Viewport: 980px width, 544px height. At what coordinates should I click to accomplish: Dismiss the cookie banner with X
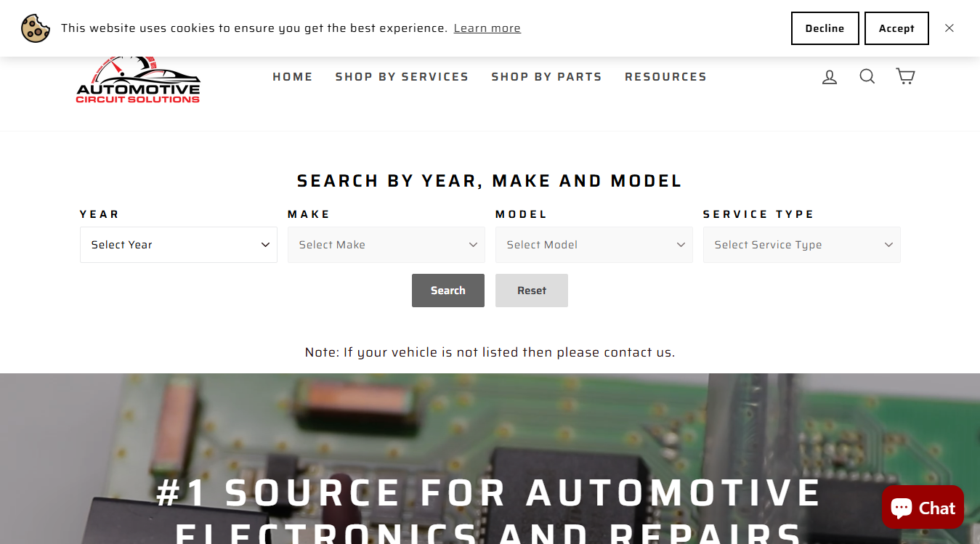pos(949,28)
